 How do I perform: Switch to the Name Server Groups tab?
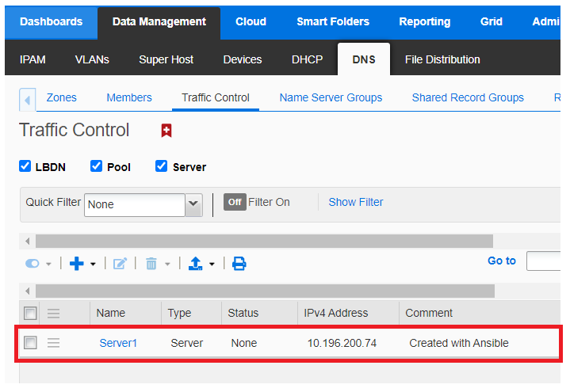[x=331, y=97]
